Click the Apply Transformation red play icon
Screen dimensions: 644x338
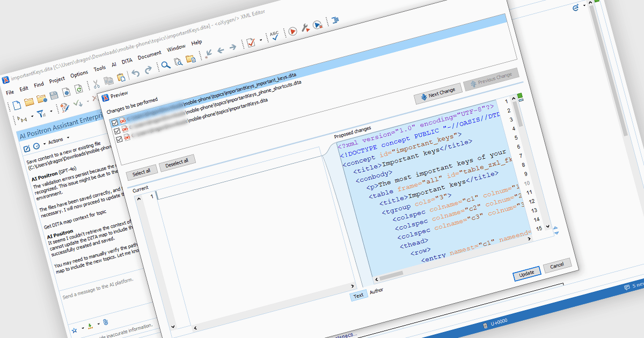tap(292, 31)
